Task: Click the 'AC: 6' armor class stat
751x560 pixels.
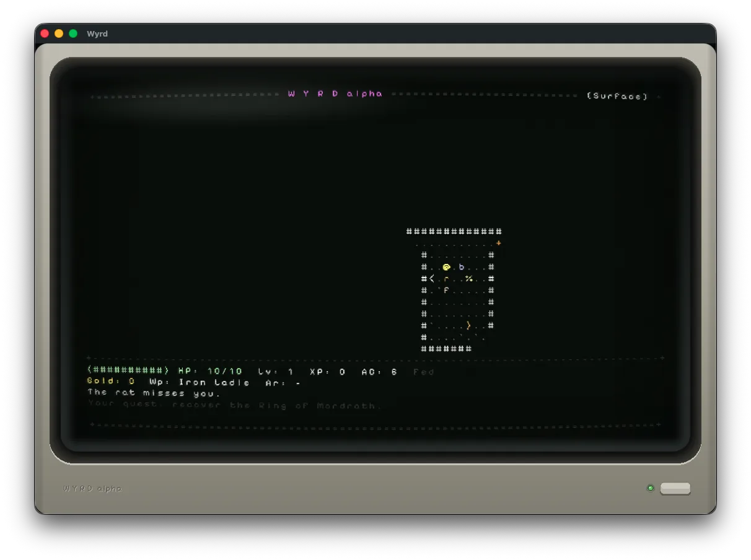Action: (x=379, y=371)
